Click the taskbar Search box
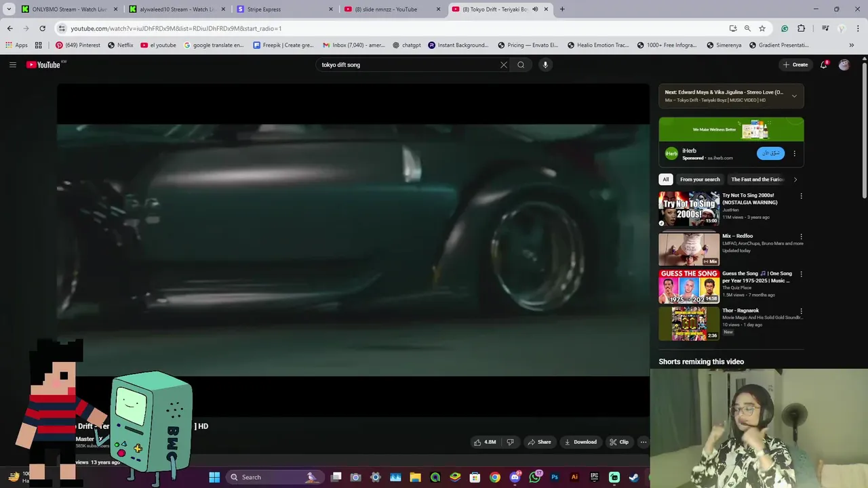868x488 pixels. pos(275,477)
